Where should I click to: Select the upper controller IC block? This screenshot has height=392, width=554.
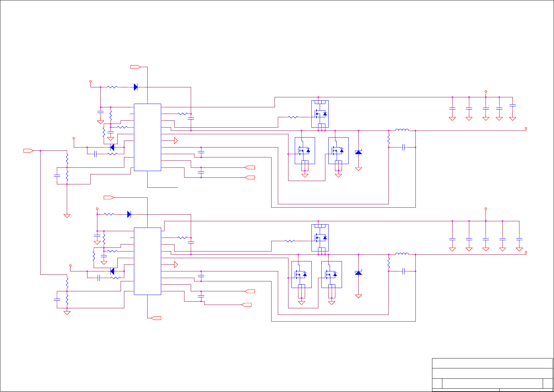tap(148, 137)
